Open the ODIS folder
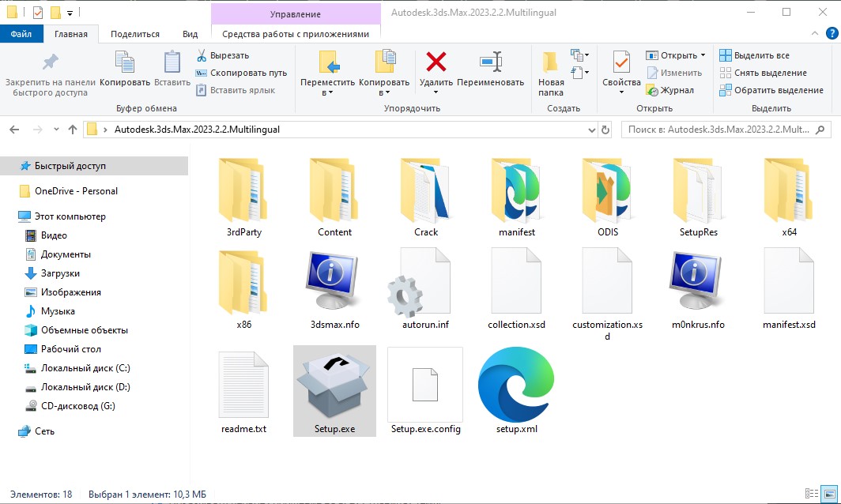The image size is (841, 504). click(608, 198)
